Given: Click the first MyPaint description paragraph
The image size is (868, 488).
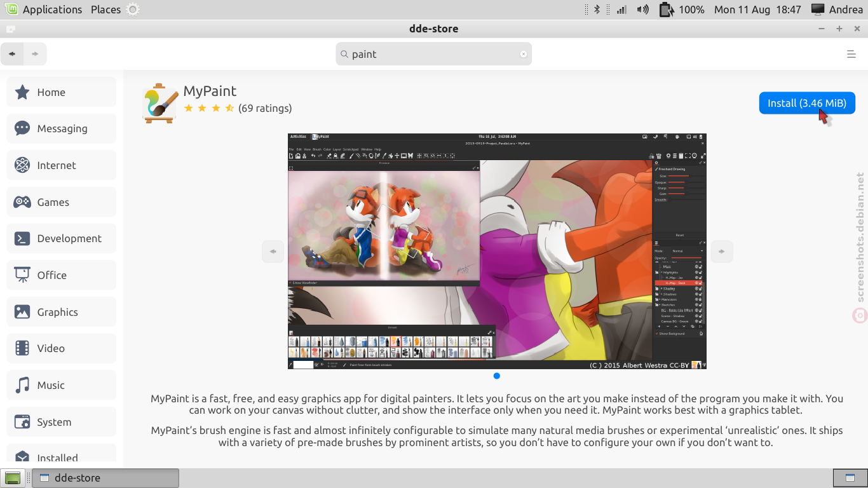Looking at the screenshot, I should click(497, 404).
